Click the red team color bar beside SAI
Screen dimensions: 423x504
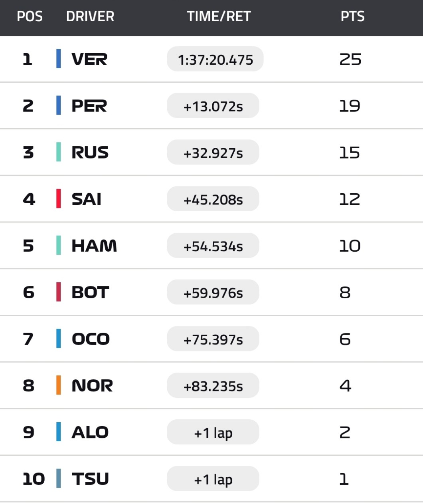coord(59,199)
